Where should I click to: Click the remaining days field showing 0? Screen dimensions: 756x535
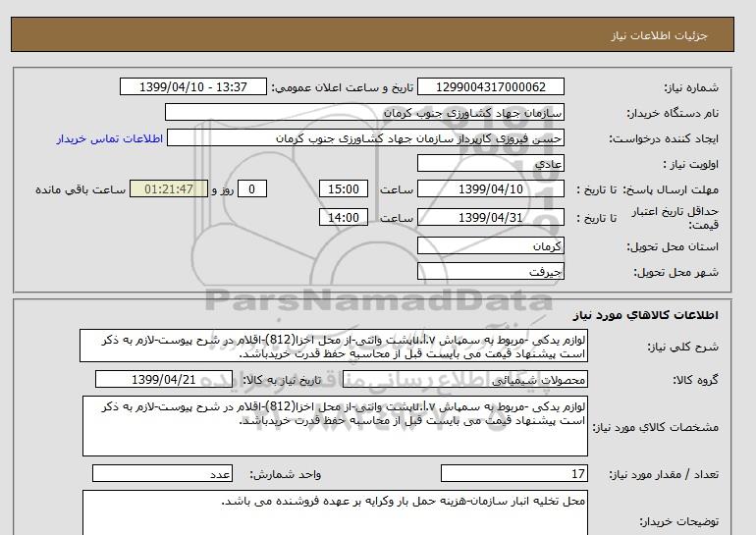[253, 189]
